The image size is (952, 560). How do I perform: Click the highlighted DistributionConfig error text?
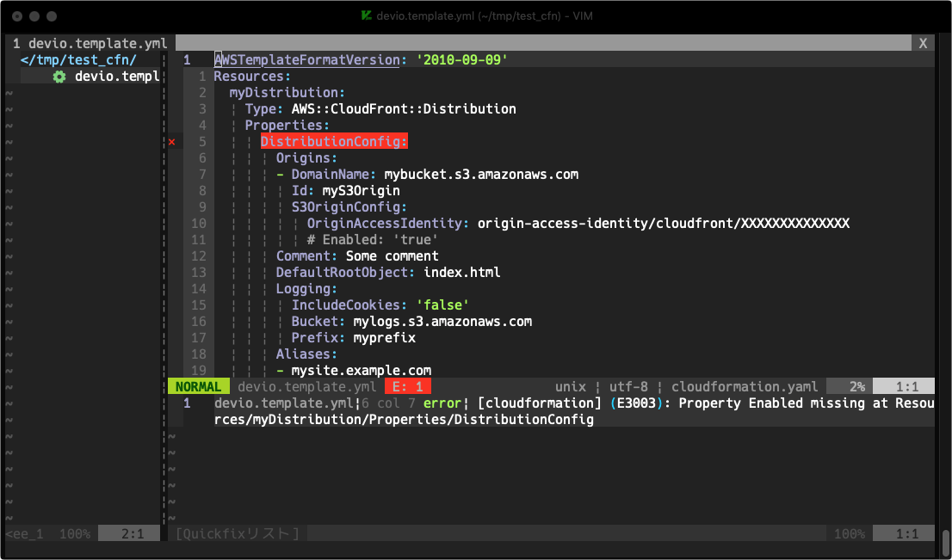[333, 141]
